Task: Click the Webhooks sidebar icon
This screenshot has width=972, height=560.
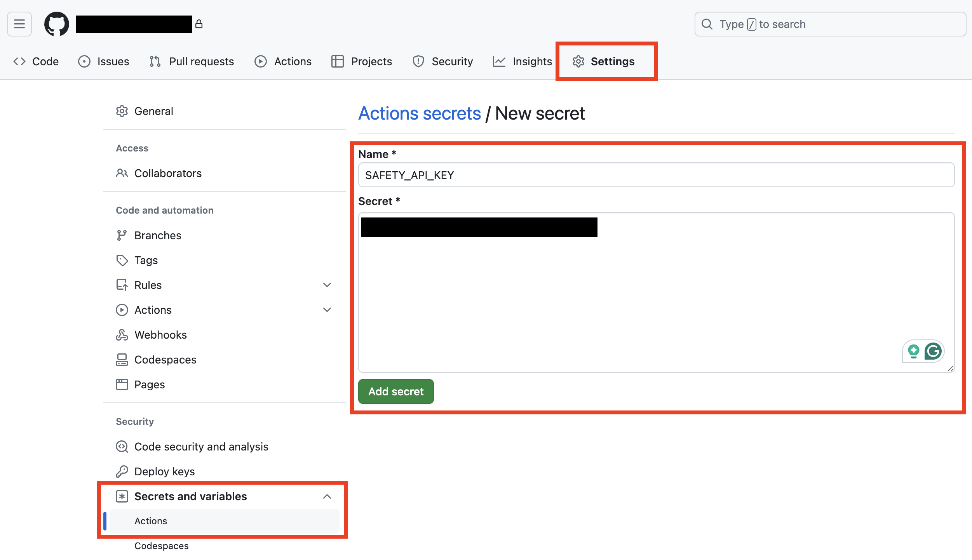Action: click(122, 335)
